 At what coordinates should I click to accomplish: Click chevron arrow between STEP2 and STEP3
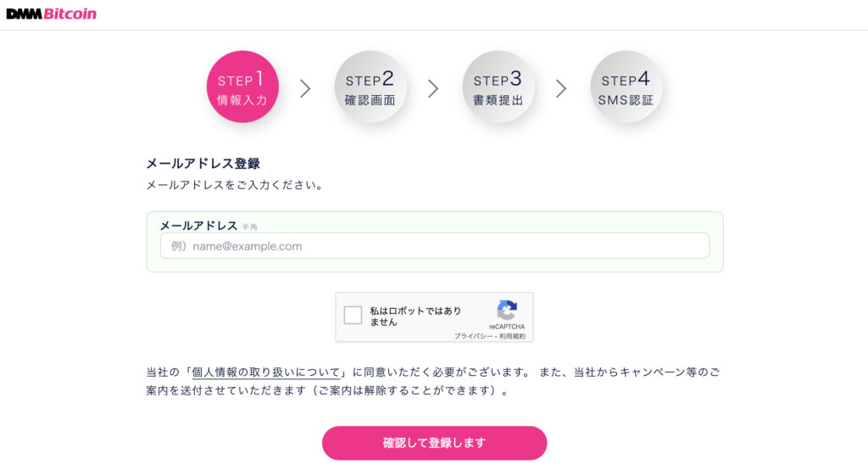point(433,88)
